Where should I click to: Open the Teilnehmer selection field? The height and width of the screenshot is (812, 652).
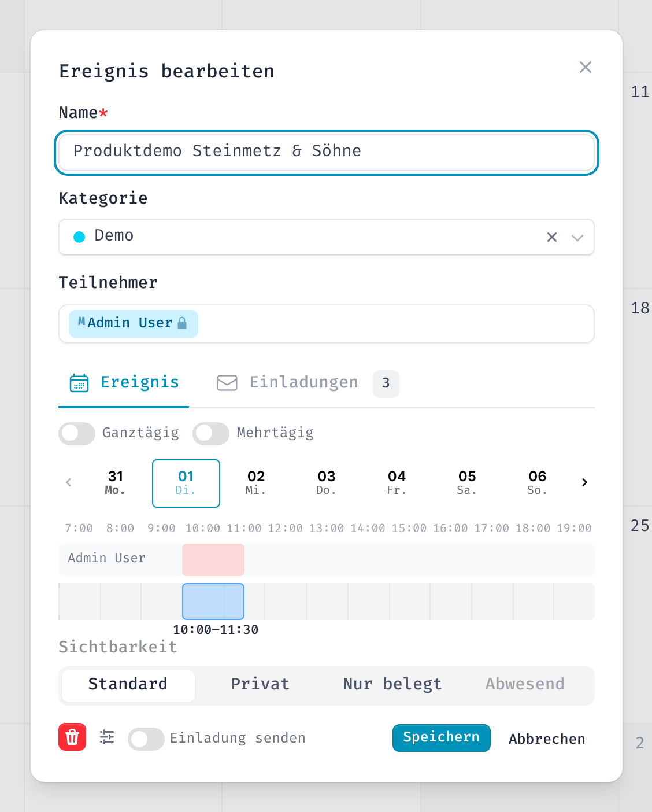coord(327,324)
